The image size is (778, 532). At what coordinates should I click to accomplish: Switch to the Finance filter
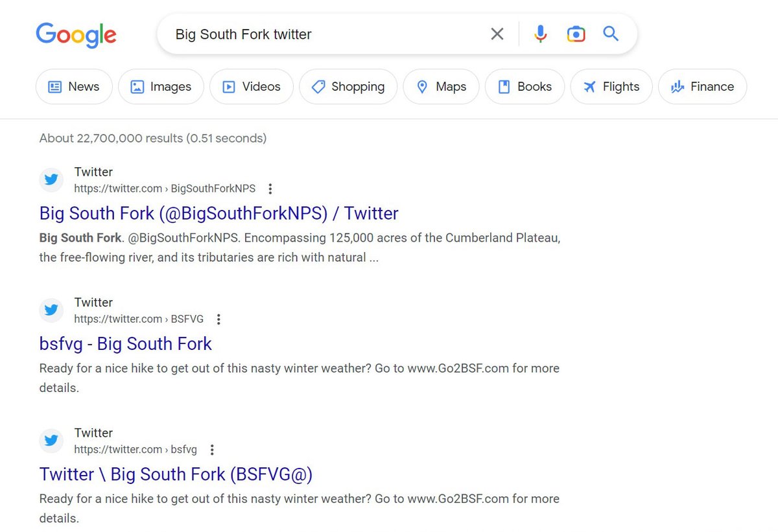(x=702, y=87)
